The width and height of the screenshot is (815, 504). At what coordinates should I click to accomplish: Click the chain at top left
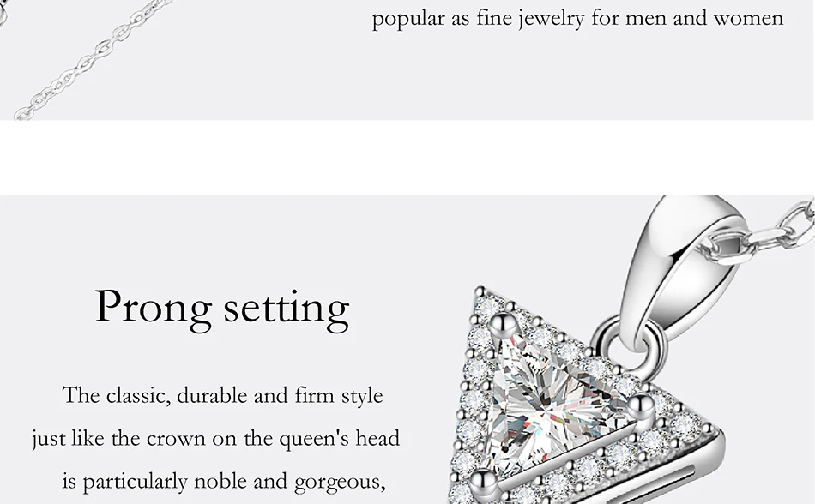88,60
